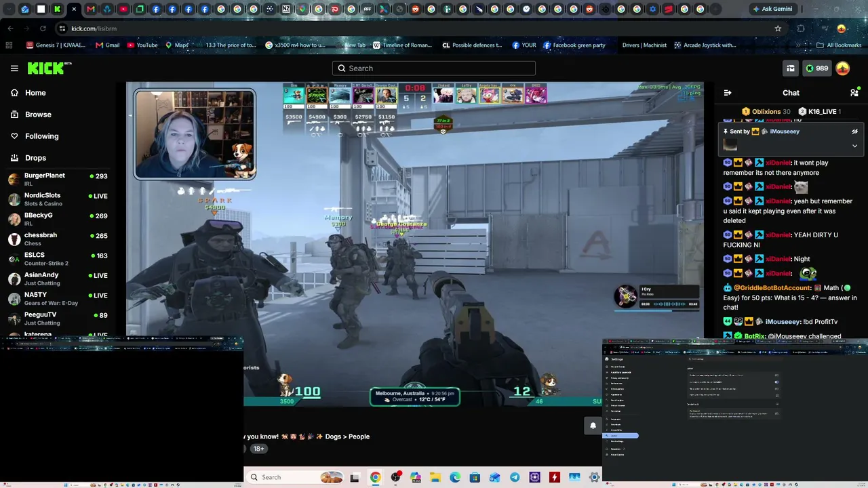Click the NA5TY channel avatar
868x488 pixels.
click(14, 299)
